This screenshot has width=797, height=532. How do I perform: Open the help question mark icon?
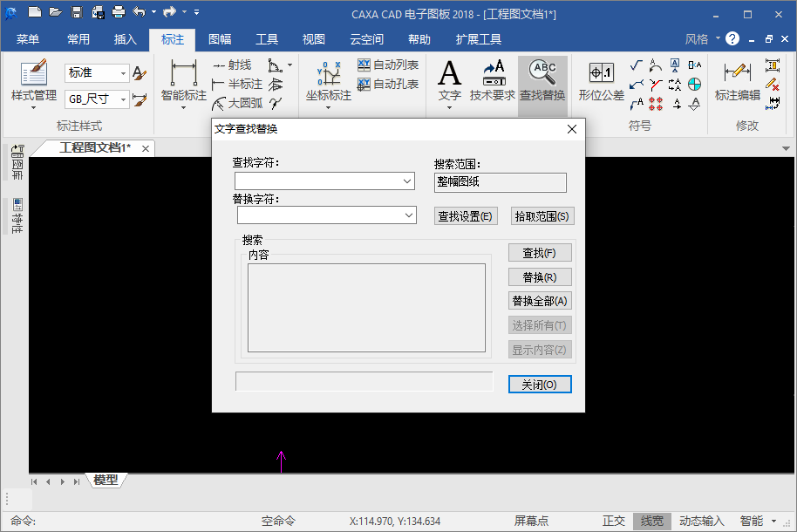pos(732,38)
